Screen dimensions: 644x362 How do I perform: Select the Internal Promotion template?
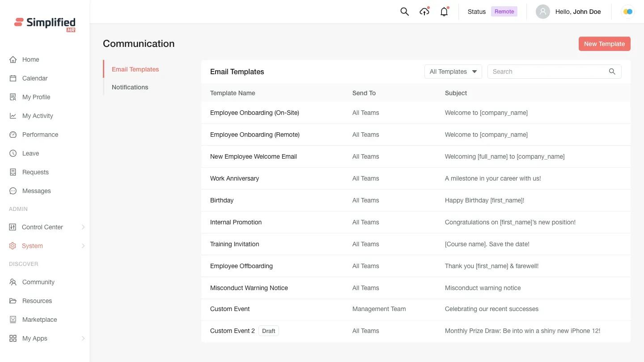pos(236,222)
